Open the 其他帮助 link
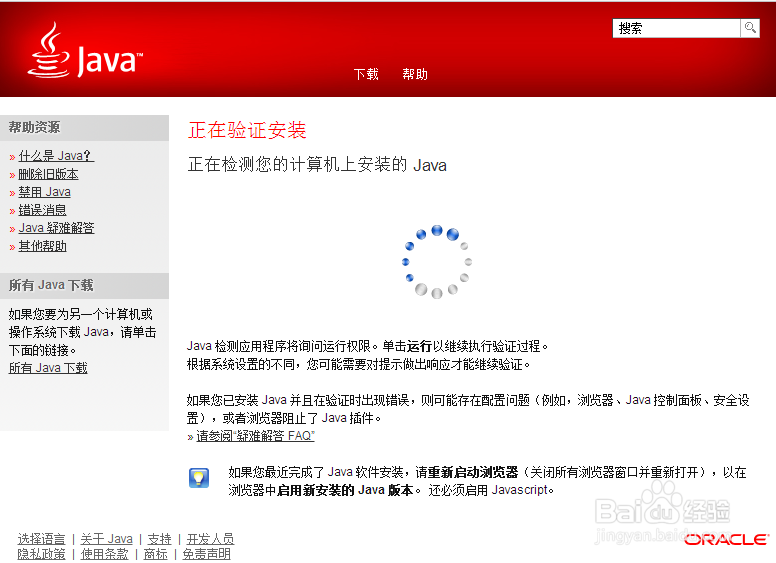776x563 pixels. click(x=43, y=246)
